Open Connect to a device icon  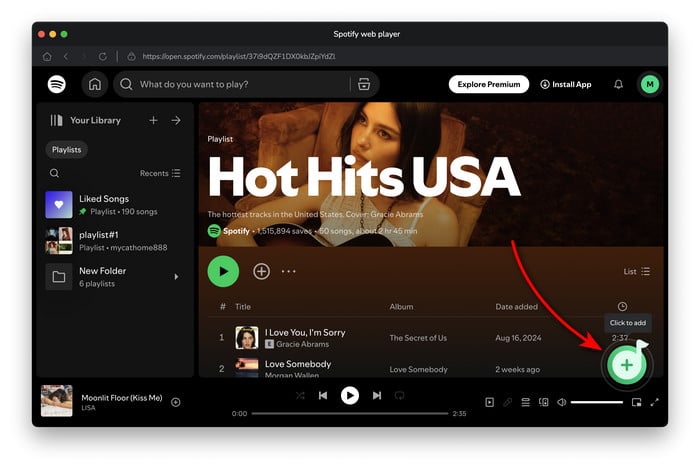click(x=543, y=403)
